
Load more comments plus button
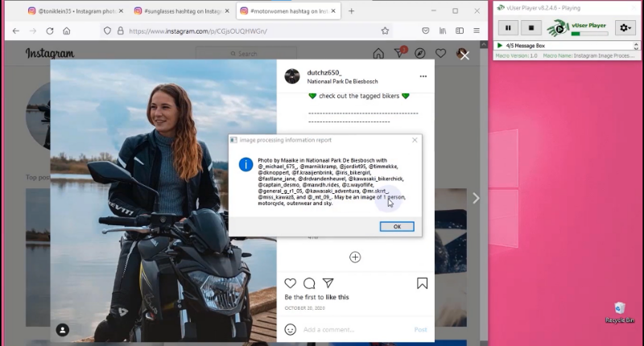[355, 257]
